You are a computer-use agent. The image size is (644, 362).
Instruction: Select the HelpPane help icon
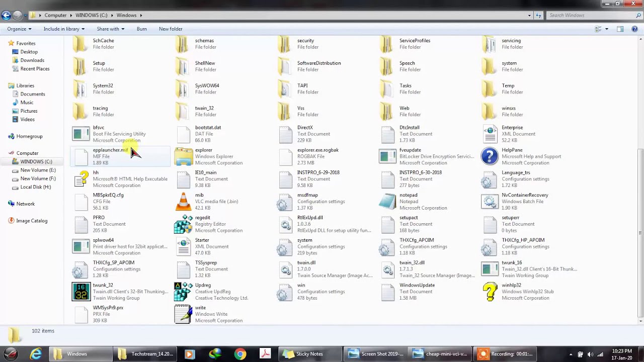[x=490, y=157]
